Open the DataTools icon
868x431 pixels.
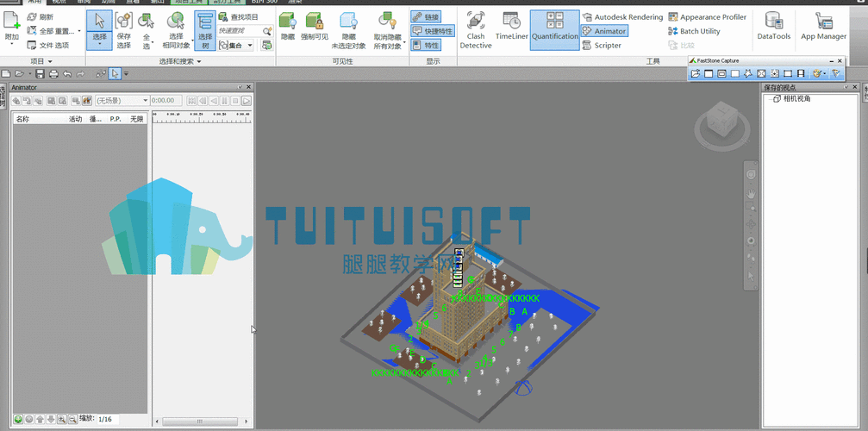(x=773, y=28)
